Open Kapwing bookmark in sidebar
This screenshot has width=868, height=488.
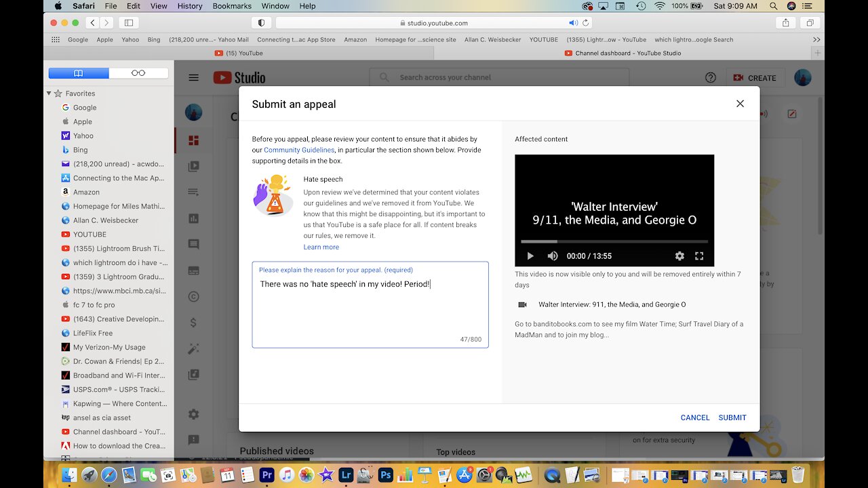[x=113, y=403]
